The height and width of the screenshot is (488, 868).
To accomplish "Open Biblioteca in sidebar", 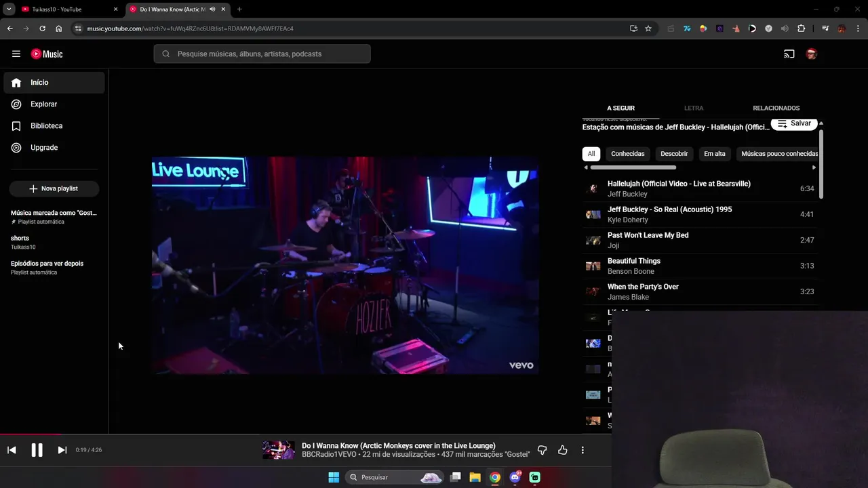I will [x=54, y=126].
